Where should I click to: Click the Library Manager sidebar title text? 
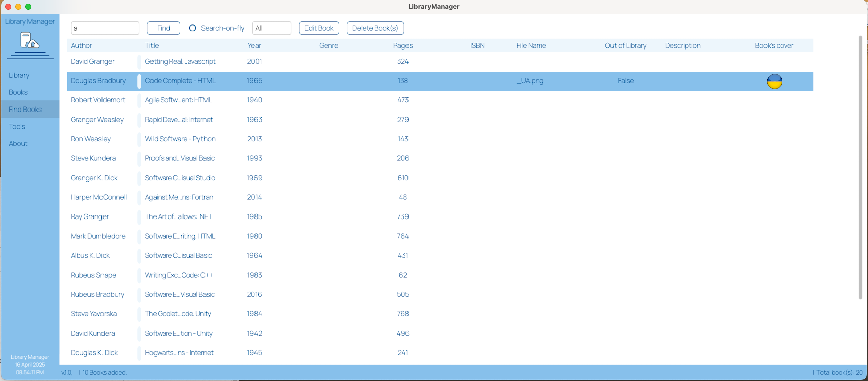point(30,22)
